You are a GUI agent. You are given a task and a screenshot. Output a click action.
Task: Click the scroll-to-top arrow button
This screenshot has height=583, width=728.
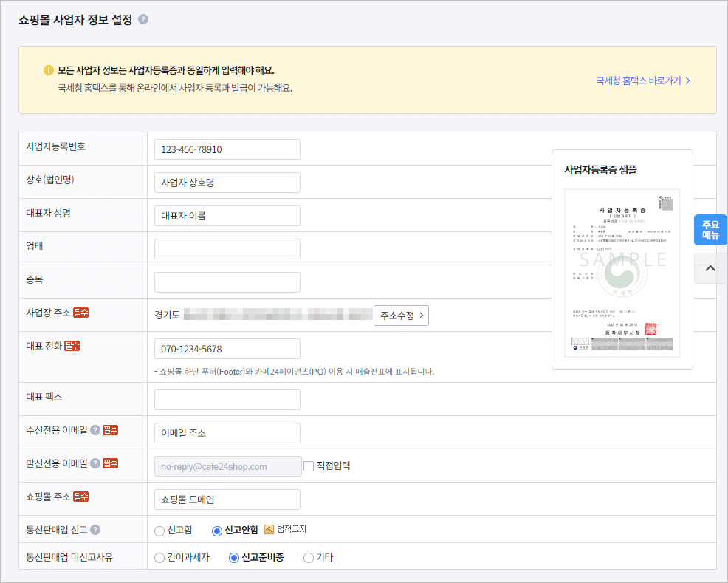coord(710,268)
